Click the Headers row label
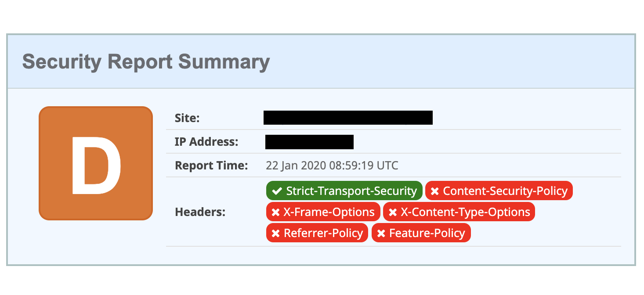Viewport: 644px width, 295px height. click(x=200, y=212)
